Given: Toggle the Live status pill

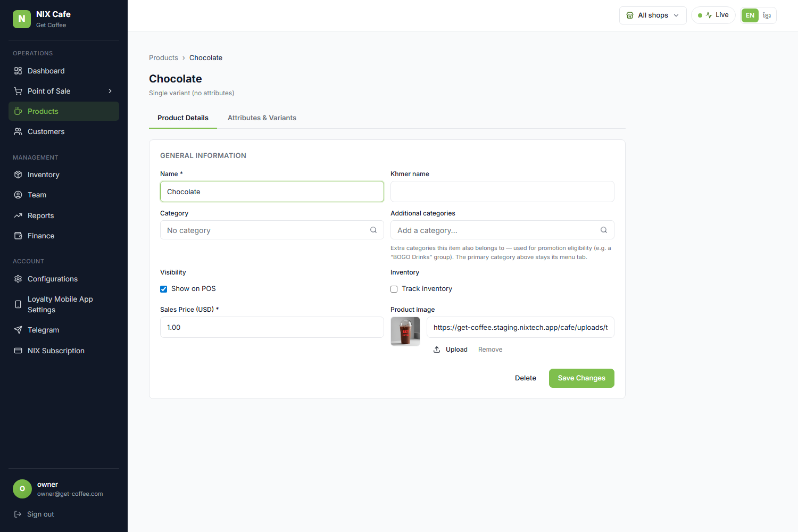Looking at the screenshot, I should [x=713, y=15].
